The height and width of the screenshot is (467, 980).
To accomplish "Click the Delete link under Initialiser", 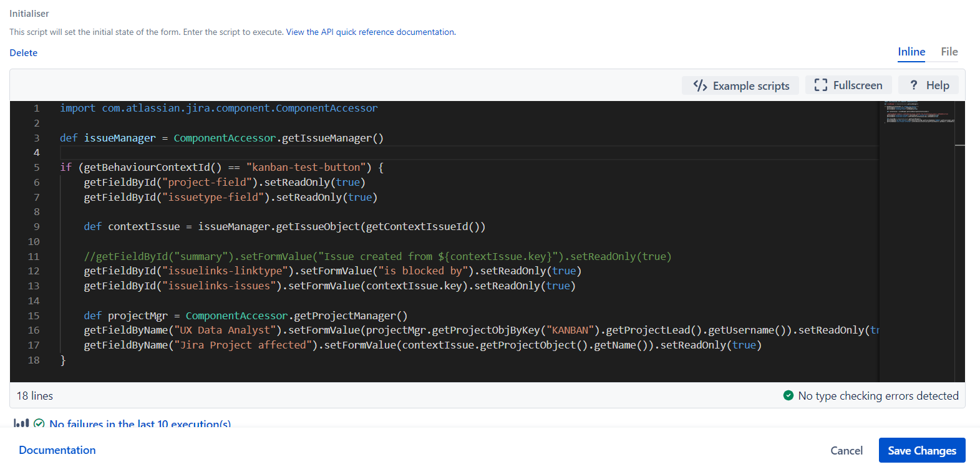I will pos(24,53).
